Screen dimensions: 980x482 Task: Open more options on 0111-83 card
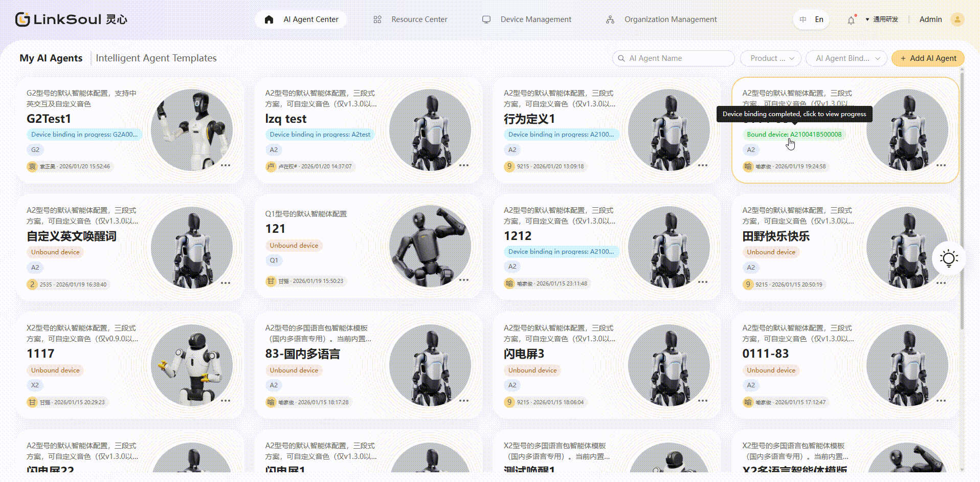point(941,401)
